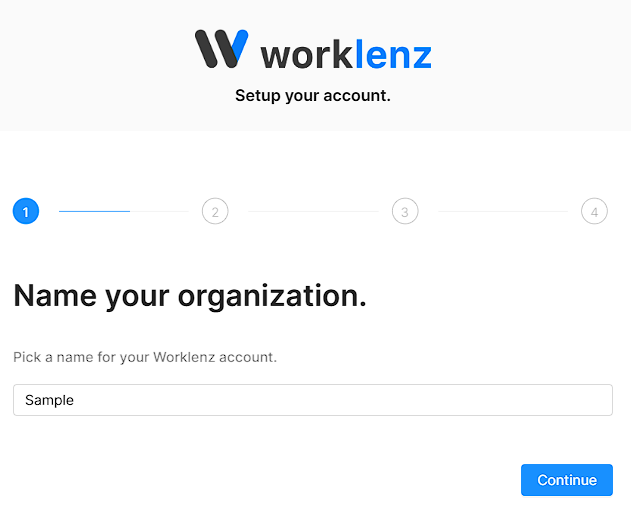Click the Continue button
The width and height of the screenshot is (631, 512).
[x=566, y=480]
